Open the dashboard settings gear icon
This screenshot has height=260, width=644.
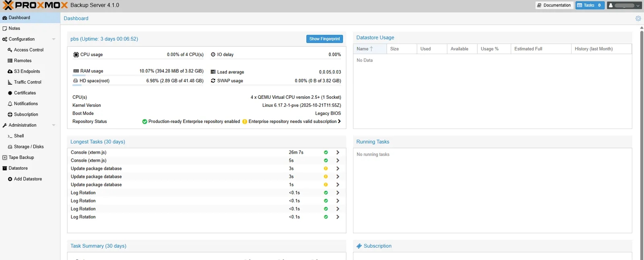click(x=638, y=19)
